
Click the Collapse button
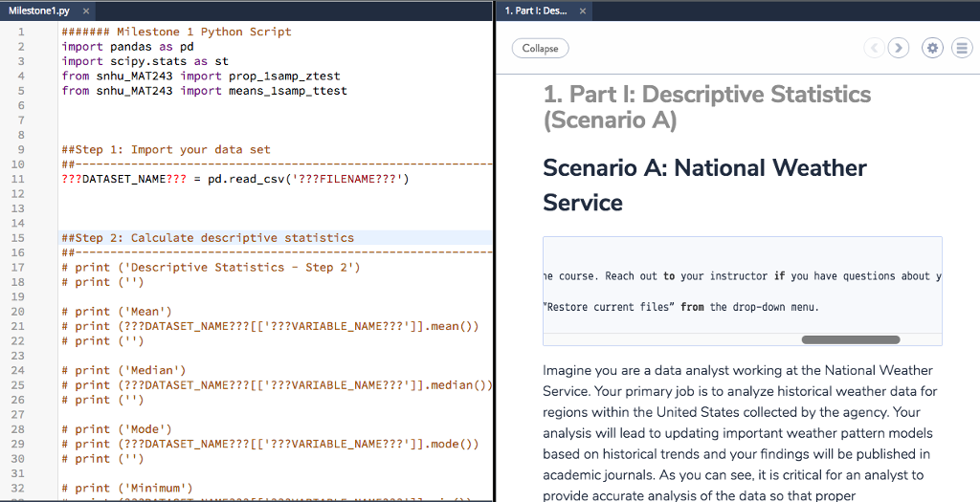540,48
